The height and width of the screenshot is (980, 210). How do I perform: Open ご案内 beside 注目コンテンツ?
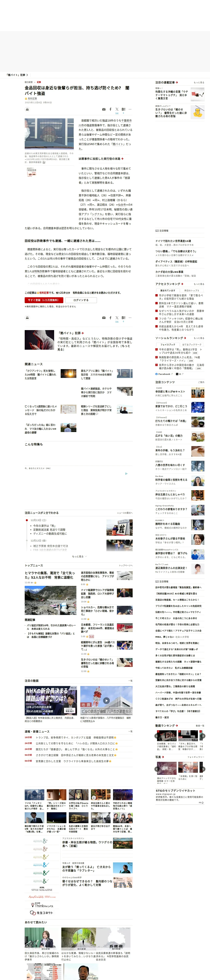[x=201, y=382]
